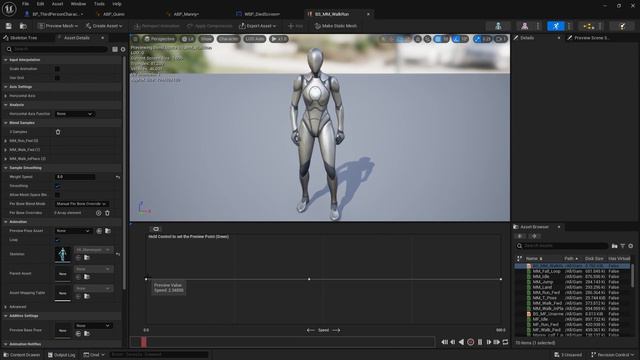Click the Browse to asset icon in toolbar

(x=23, y=26)
